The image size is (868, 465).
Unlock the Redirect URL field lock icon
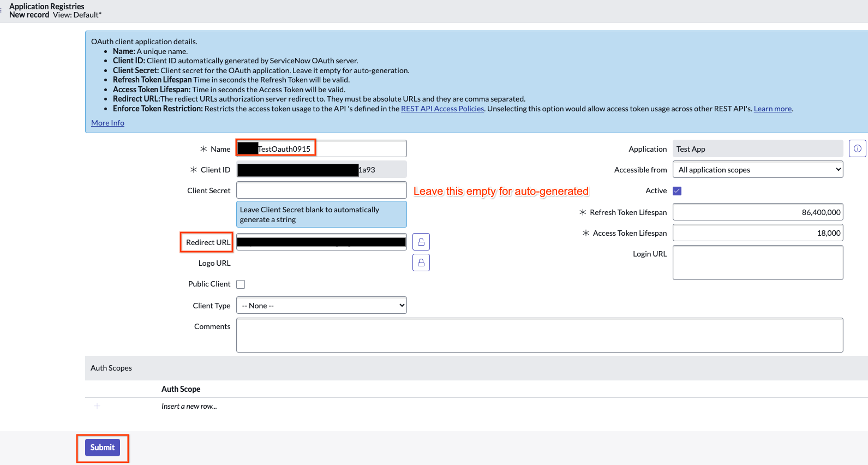421,242
